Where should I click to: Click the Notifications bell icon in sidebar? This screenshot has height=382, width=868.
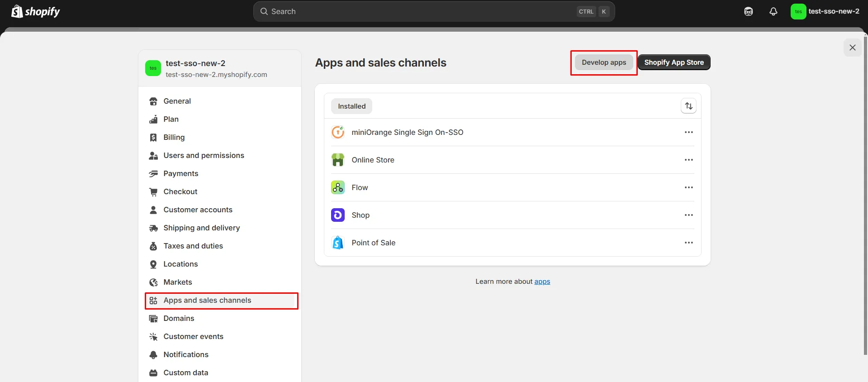pyautogui.click(x=153, y=355)
